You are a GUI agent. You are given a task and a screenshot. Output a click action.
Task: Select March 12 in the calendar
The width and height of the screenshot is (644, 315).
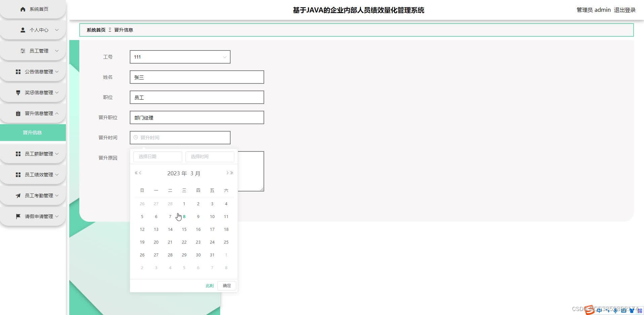142,230
